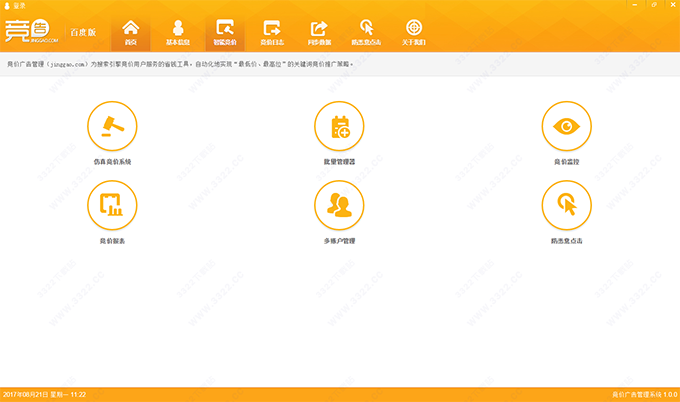Open 防恶意点击 in the top toolbar
The height and width of the screenshot is (402, 680).
coord(366,33)
